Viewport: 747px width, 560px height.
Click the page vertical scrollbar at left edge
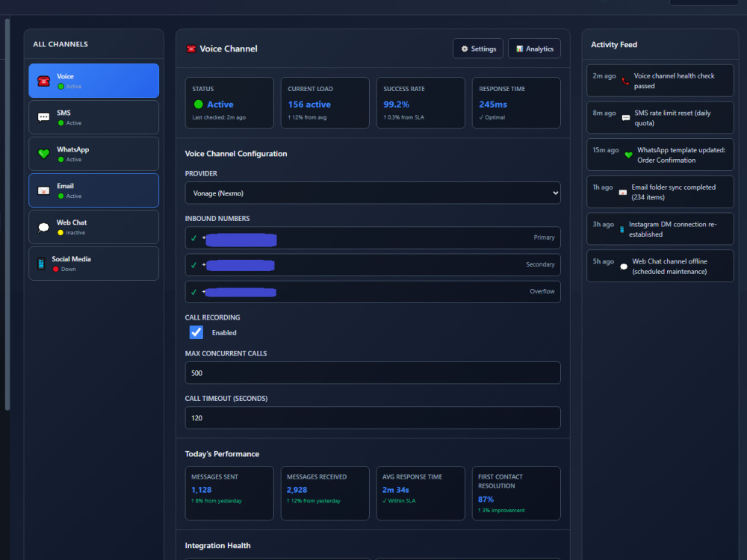(x=7, y=214)
